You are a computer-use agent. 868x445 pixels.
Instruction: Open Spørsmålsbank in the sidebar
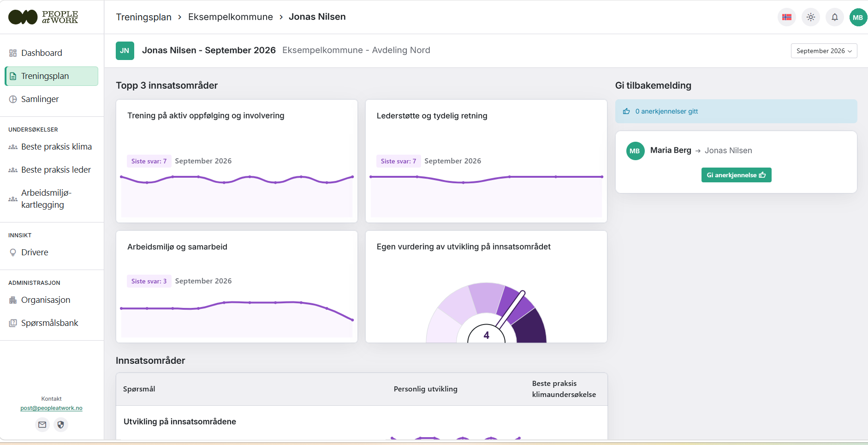(x=52, y=323)
